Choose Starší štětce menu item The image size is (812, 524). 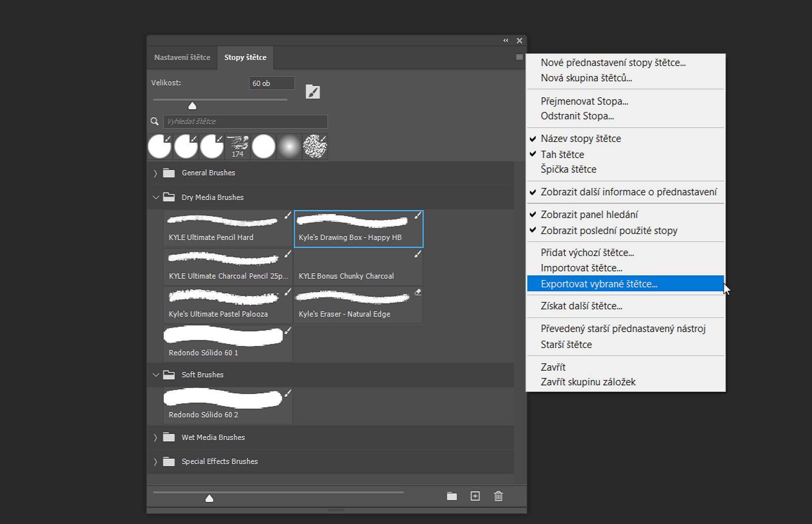point(625,344)
